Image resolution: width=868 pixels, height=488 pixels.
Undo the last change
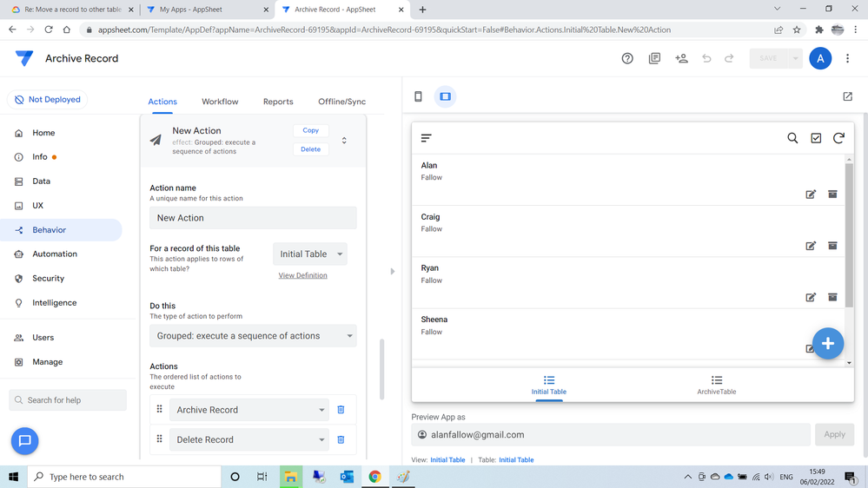point(706,58)
